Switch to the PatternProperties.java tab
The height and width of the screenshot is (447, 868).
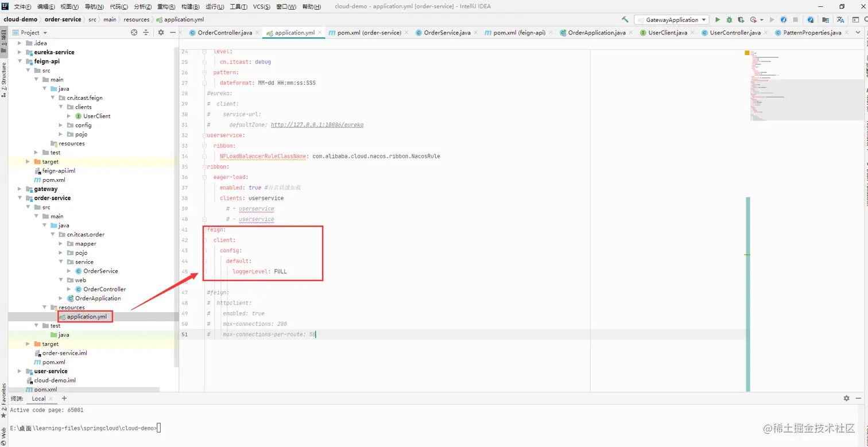pos(812,33)
